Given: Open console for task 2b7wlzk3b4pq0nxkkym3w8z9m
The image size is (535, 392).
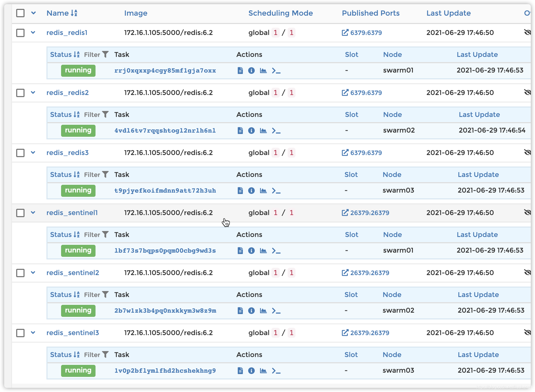Looking at the screenshot, I should [x=276, y=311].
